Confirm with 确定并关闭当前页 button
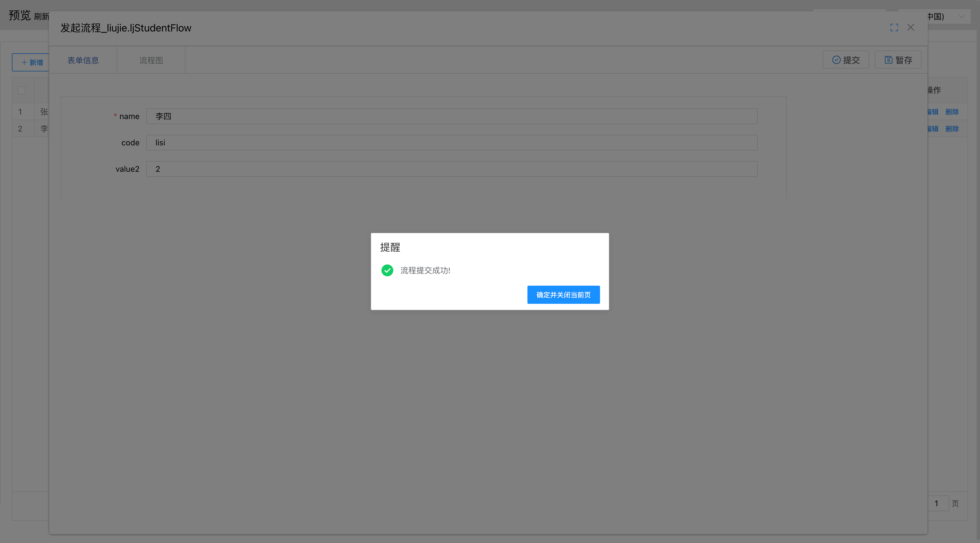This screenshot has height=543, width=980. (563, 295)
